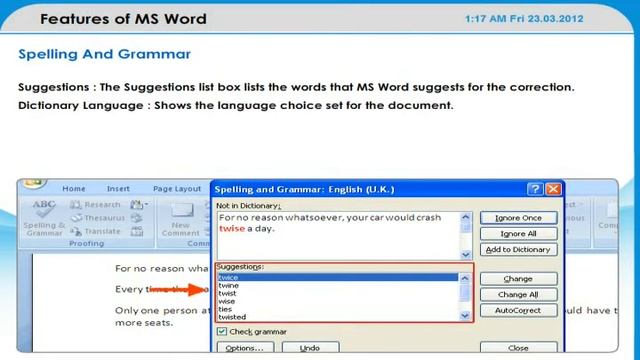Open the Thesaurus tool
640x360 pixels.
pos(97,218)
